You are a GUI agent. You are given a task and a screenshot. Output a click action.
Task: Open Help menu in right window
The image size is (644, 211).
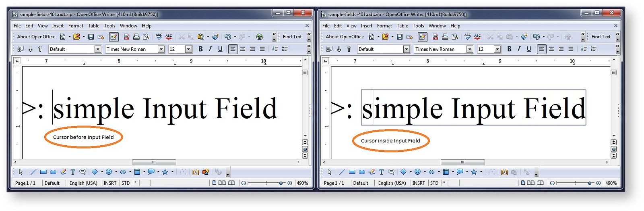tap(455, 26)
